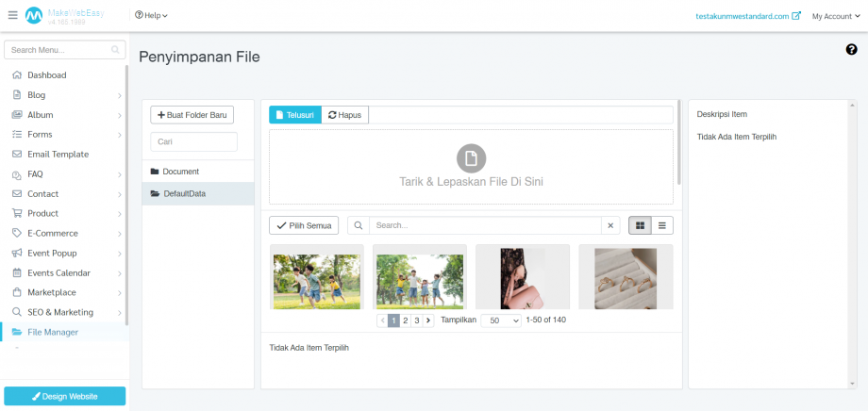Click Pilih Semua to select all files
This screenshot has width=868, height=411.
coord(304,225)
